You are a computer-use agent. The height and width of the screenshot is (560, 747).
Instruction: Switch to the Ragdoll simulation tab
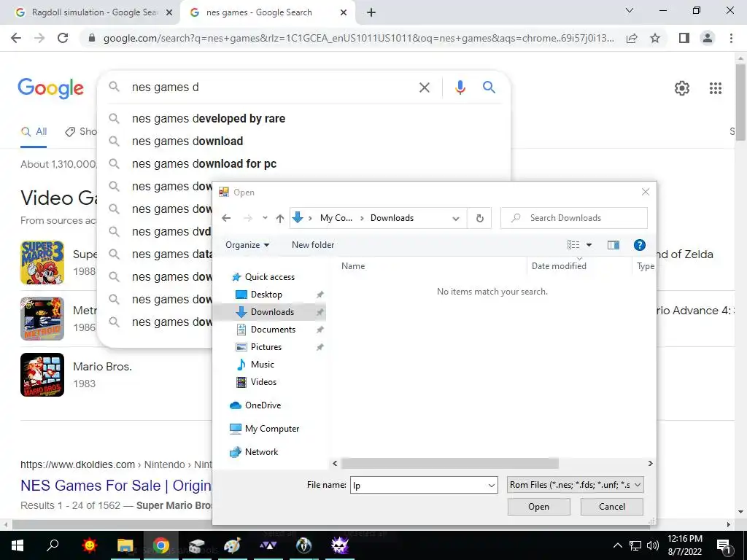click(x=94, y=13)
